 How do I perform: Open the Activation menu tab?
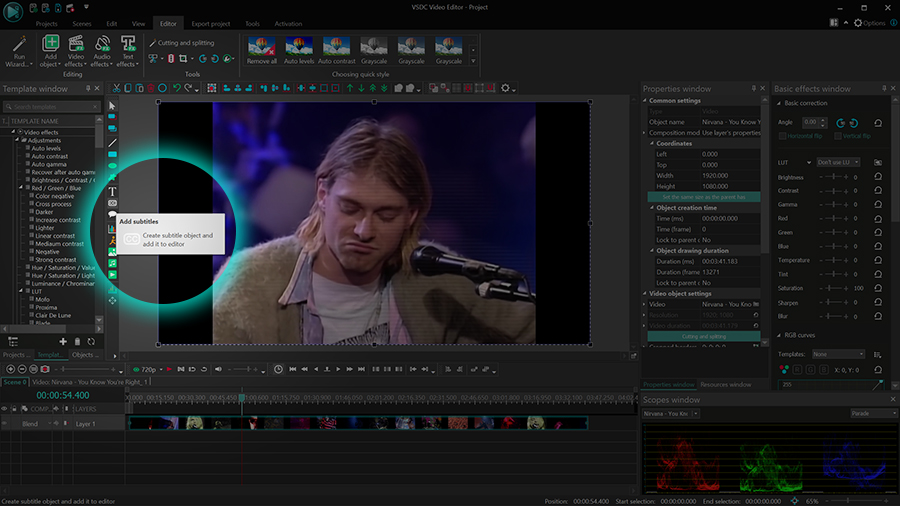pyautogui.click(x=288, y=24)
